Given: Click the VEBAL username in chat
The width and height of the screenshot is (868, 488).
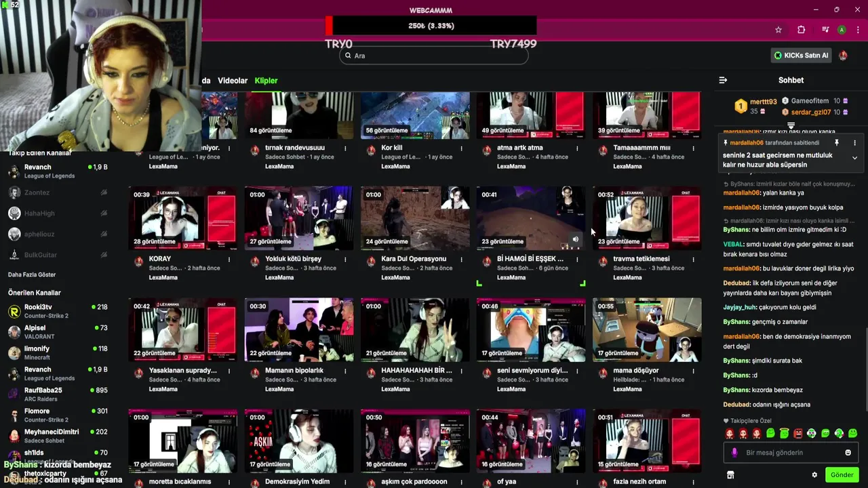Looking at the screenshot, I should (733, 244).
